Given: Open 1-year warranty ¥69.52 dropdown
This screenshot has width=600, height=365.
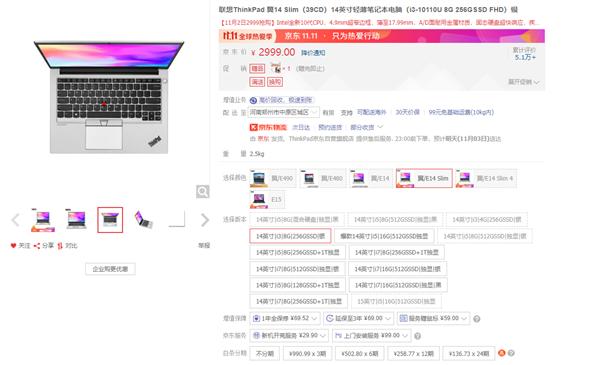Looking at the screenshot, I should 285,318.
